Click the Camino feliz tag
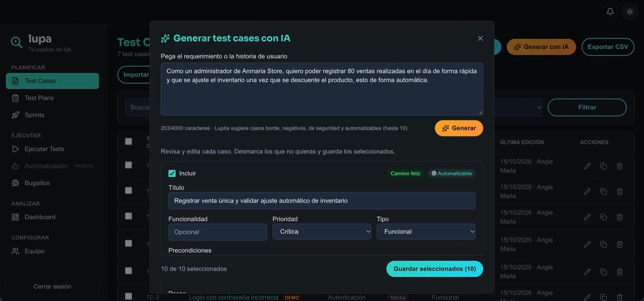 405,173
